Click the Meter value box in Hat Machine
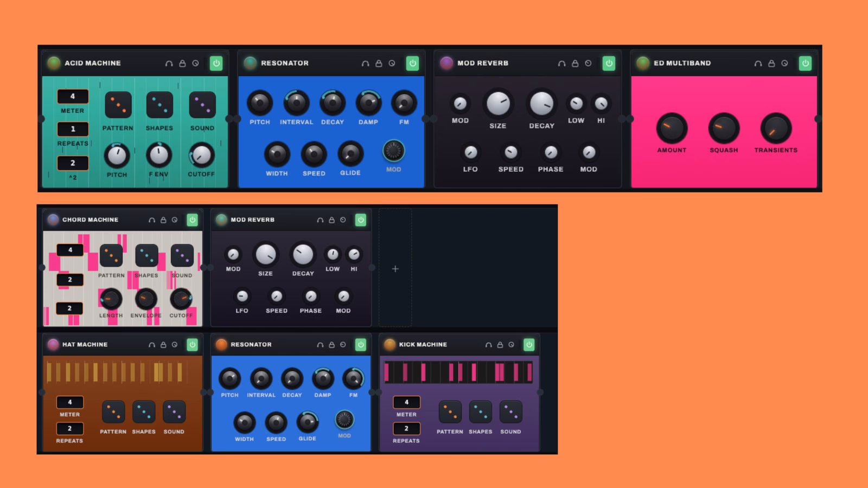 click(x=70, y=402)
